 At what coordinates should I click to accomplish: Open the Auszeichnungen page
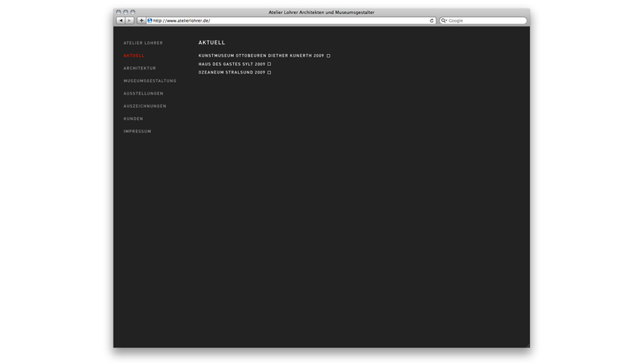pyautogui.click(x=145, y=107)
